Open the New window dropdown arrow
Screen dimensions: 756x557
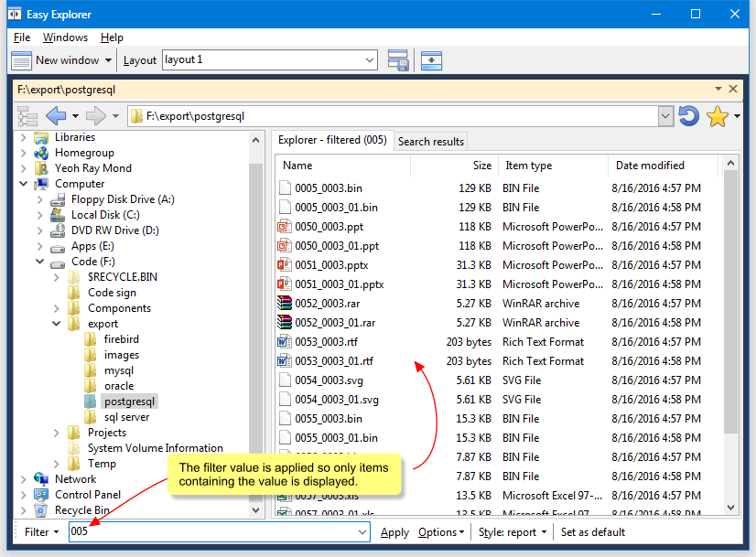[x=108, y=60]
